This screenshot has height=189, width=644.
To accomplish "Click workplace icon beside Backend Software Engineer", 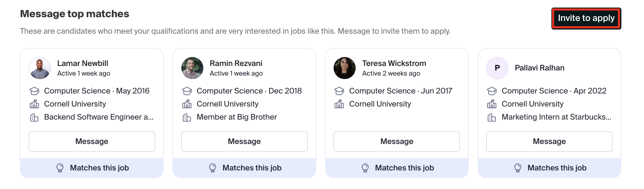I will (34, 118).
